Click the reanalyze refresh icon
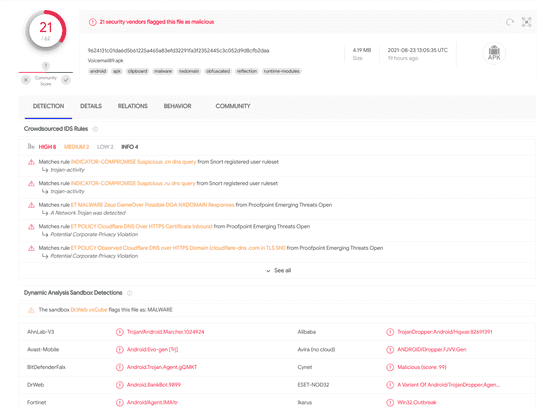 [x=510, y=22]
